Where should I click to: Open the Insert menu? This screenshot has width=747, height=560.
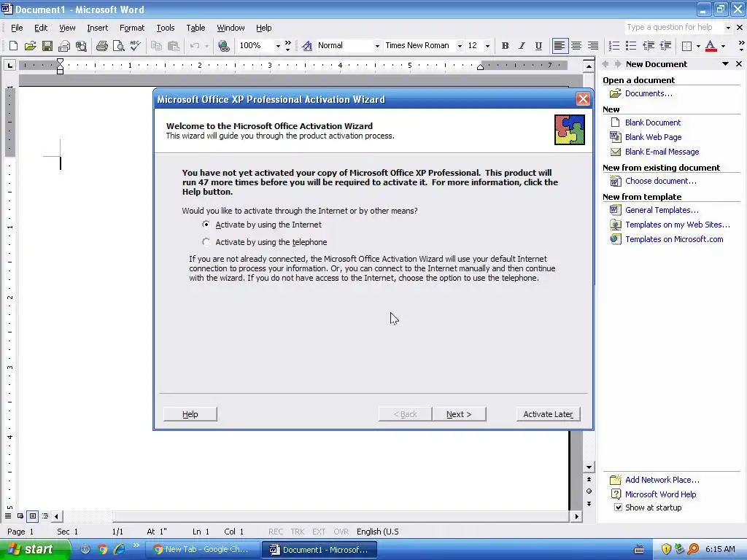(x=98, y=28)
